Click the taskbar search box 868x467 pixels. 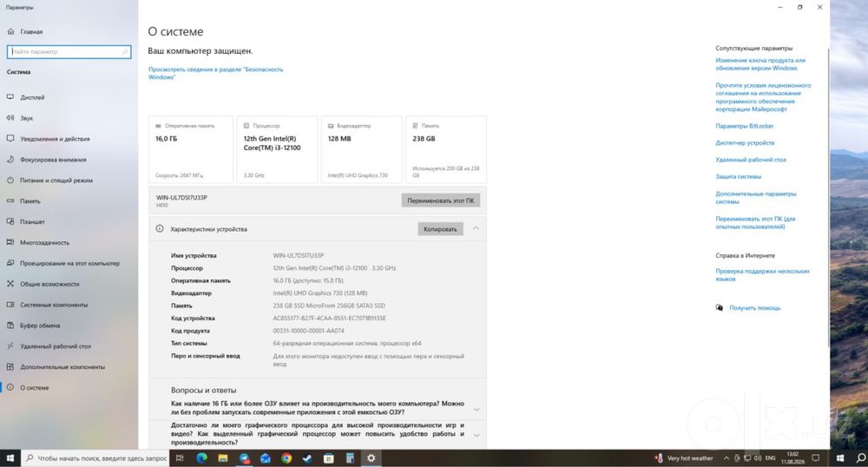pos(95,458)
